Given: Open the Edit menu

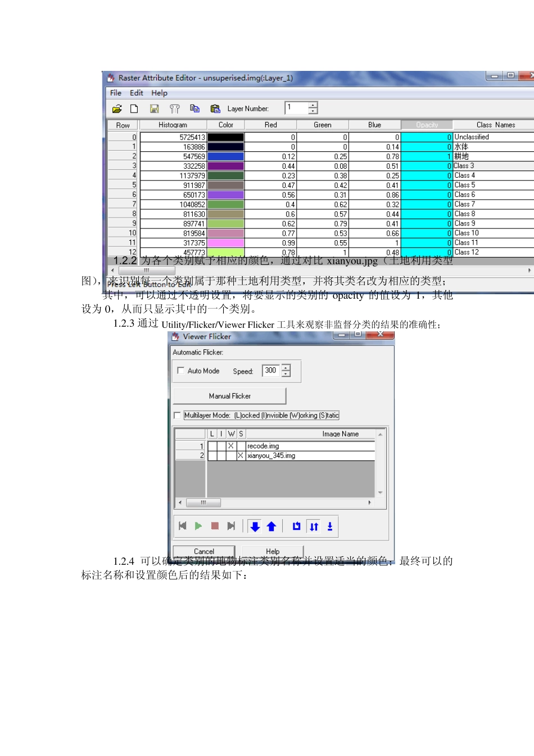Looking at the screenshot, I should 137,93.
